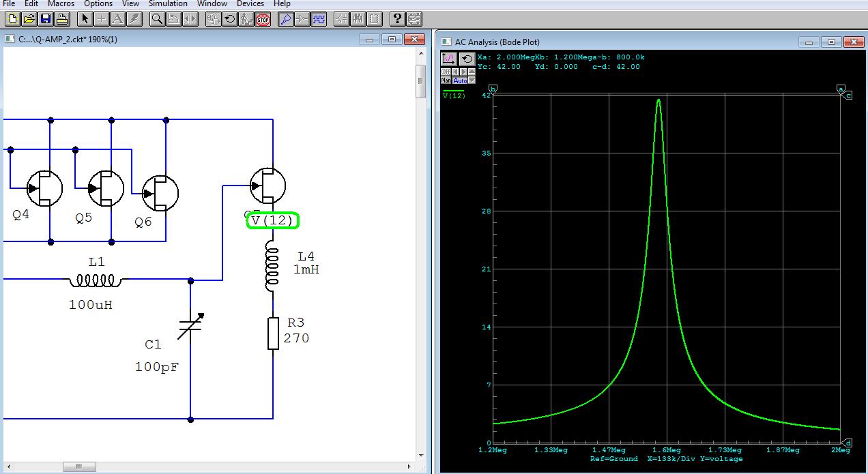Image resolution: width=868 pixels, height=474 pixels.
Task: Click the Trace toolbar icon
Action: [302, 19]
